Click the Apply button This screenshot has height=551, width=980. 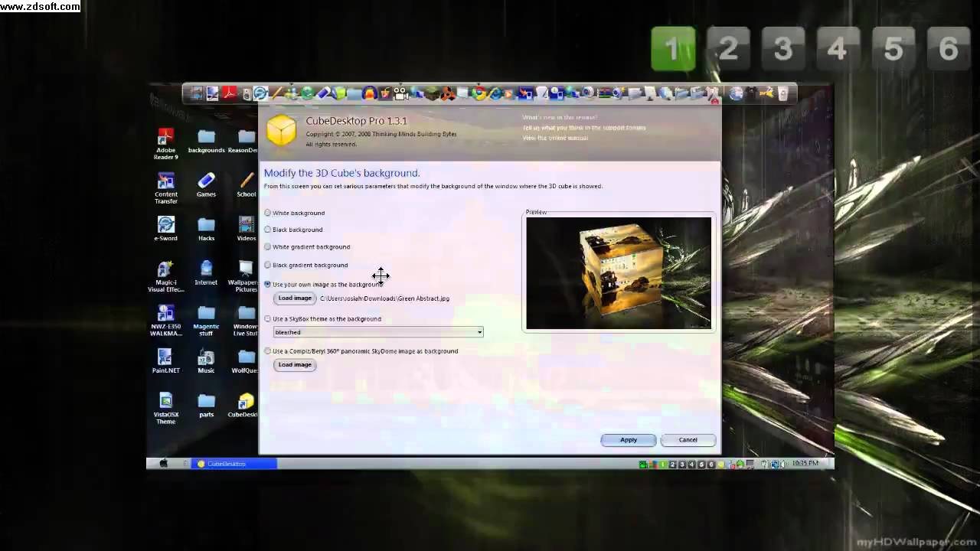(x=629, y=440)
